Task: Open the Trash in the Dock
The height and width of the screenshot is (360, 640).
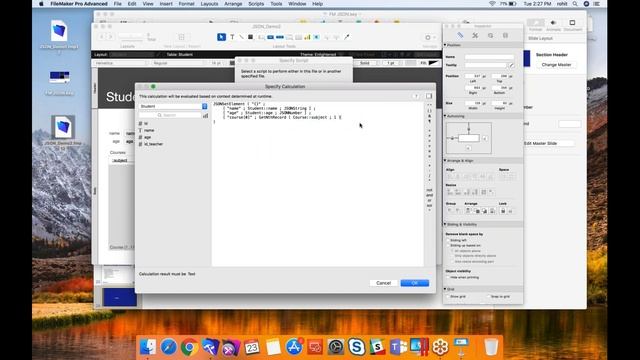Action: [491, 347]
